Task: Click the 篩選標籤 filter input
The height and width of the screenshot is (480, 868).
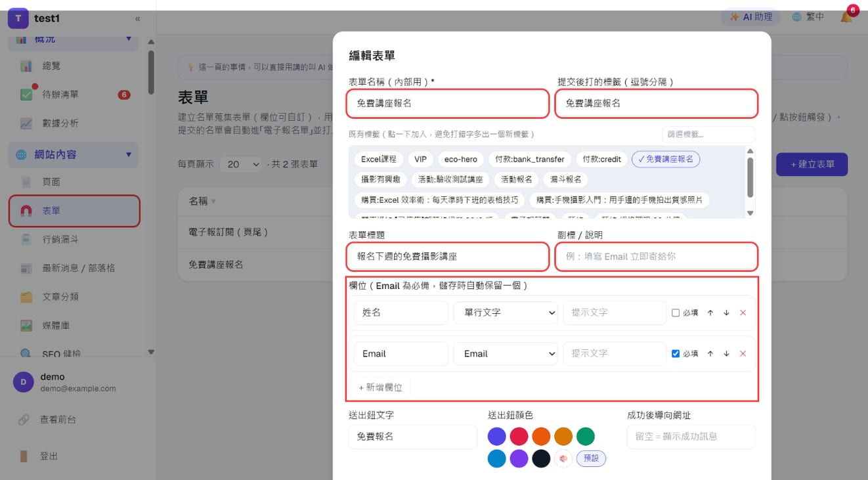Action: (708, 135)
